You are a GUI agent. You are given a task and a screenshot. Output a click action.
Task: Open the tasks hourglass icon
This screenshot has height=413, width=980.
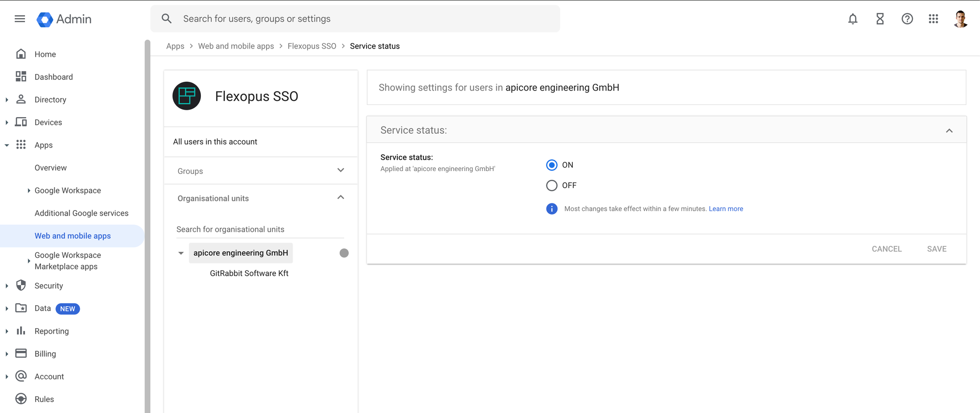880,19
